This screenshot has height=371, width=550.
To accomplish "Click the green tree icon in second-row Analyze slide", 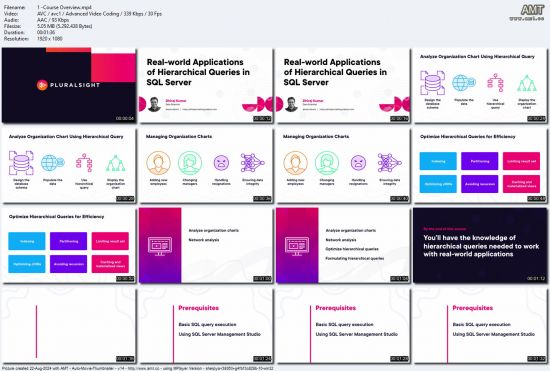I will (x=116, y=163).
